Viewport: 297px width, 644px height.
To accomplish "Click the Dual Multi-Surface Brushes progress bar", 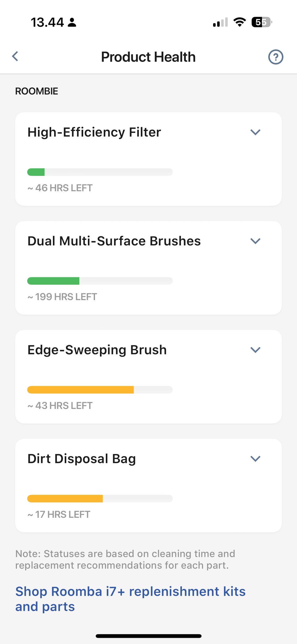I will [100, 281].
